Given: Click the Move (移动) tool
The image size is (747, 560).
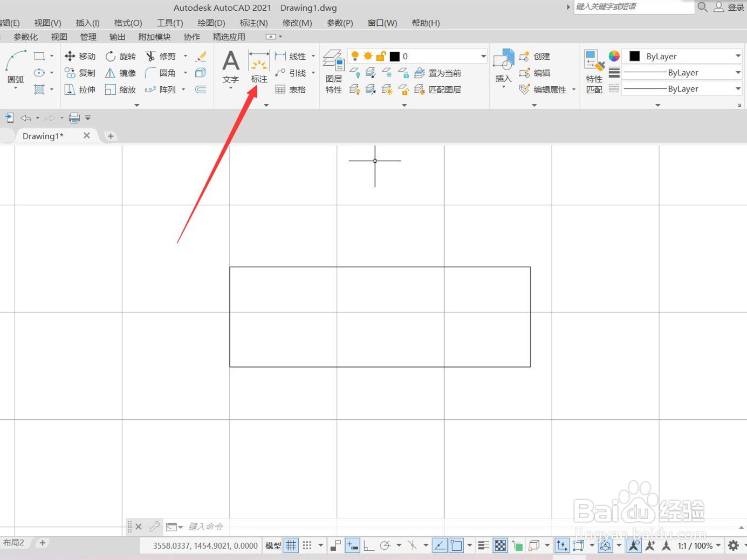Looking at the screenshot, I should tap(80, 56).
